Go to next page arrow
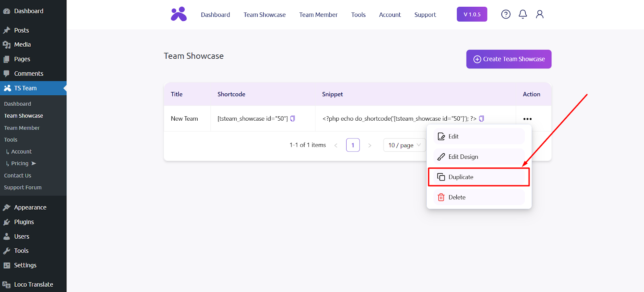 369,145
